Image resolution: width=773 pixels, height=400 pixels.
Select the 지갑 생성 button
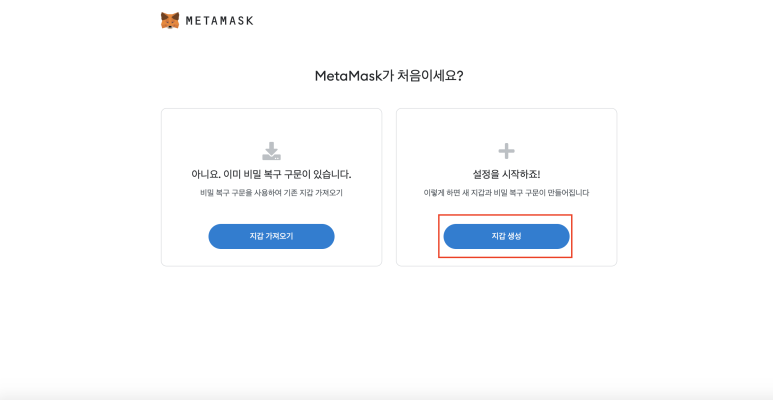pos(506,236)
